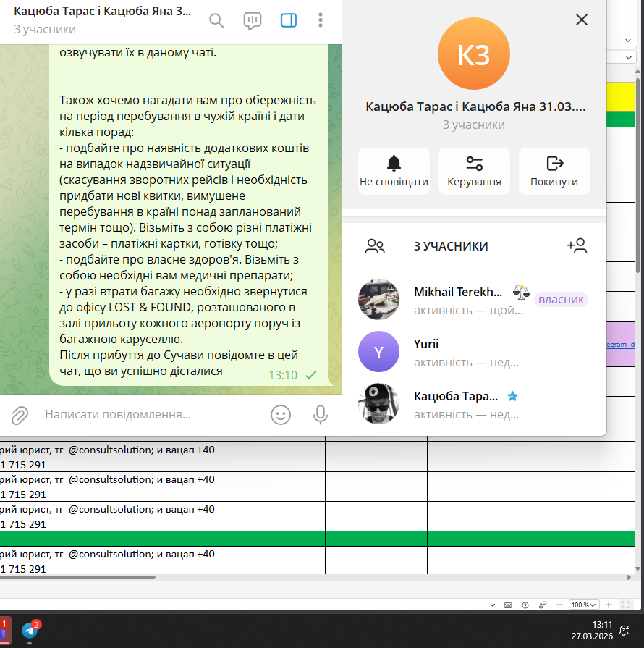Viewport: 644px width, 648px height.
Task: Click the spreadsheet horizontal scrollbar
Action: click(x=77, y=577)
